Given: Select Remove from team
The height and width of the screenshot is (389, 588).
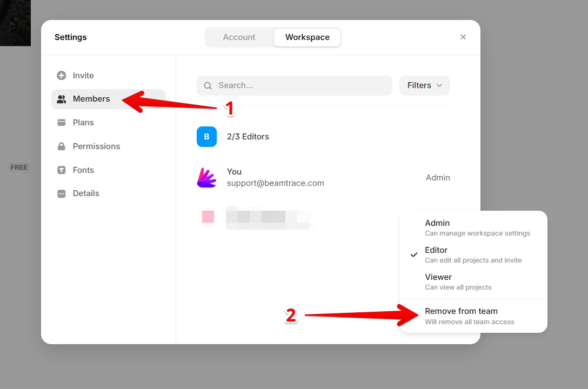Looking at the screenshot, I should (473, 316).
